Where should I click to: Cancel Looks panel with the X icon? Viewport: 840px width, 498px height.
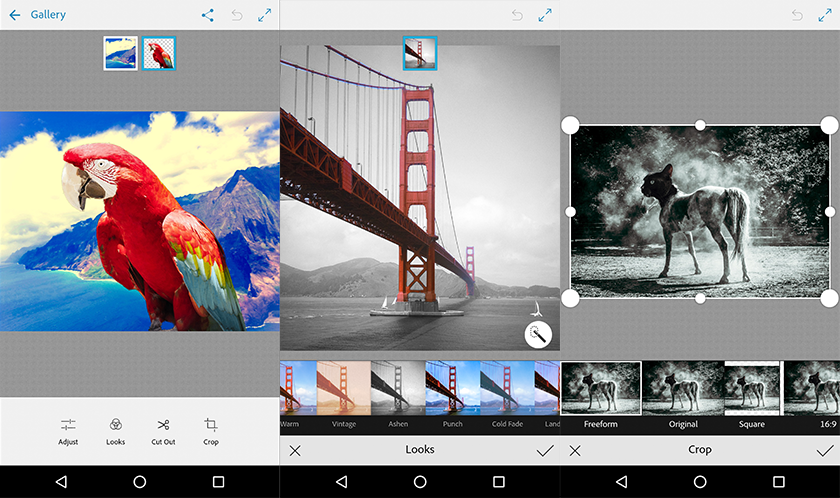[295, 451]
